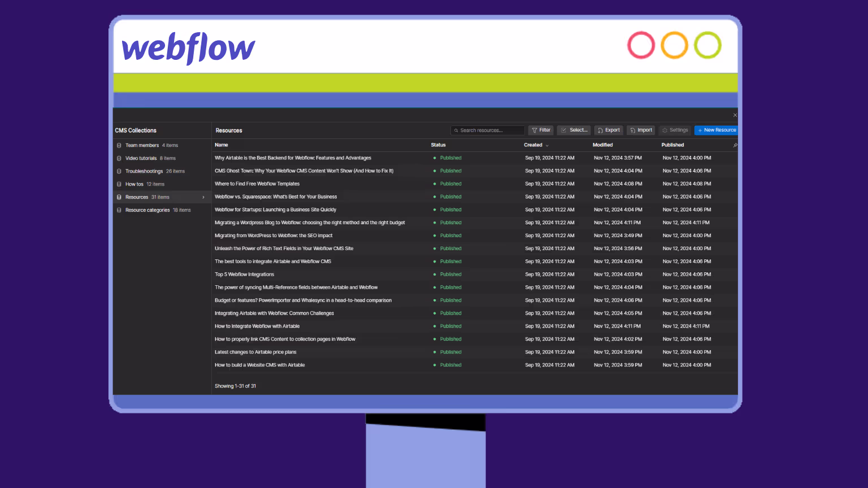Viewport: 868px width, 488px height.
Task: Click the Video tutorials collection database icon
Action: point(119,158)
